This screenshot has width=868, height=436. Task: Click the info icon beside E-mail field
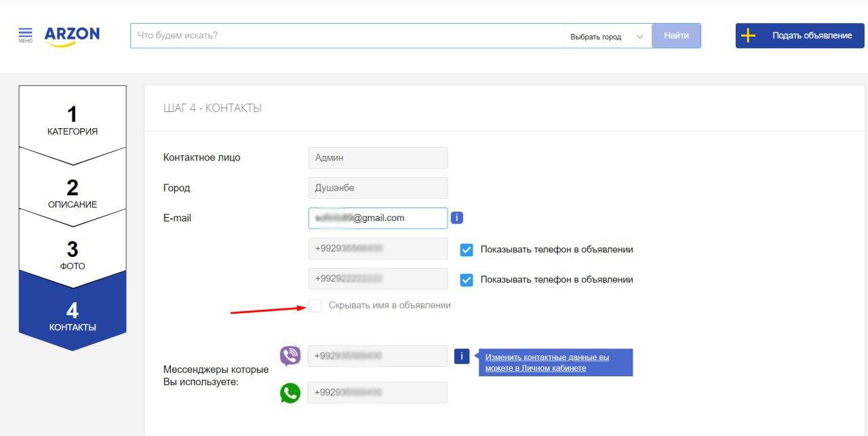coord(457,218)
